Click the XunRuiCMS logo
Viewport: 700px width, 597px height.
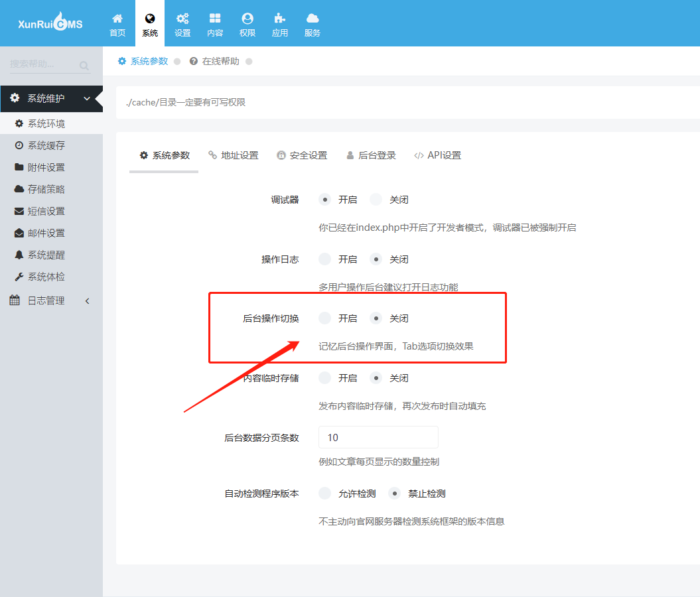(x=50, y=22)
